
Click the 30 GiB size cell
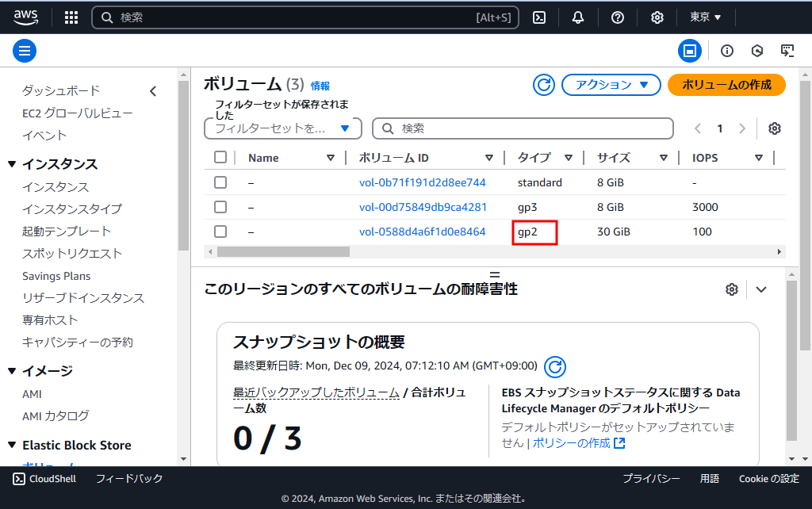(614, 232)
